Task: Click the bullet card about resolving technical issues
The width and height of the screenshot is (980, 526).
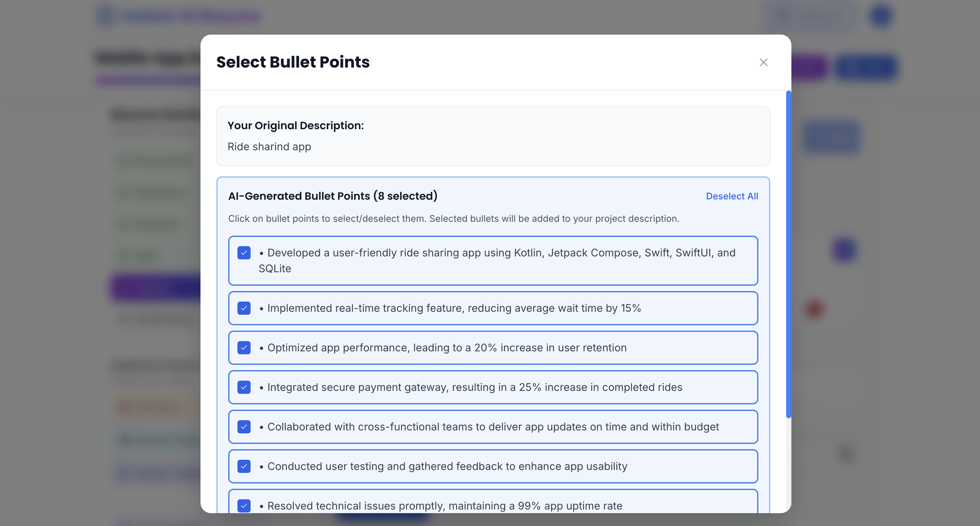Action: tap(493, 506)
